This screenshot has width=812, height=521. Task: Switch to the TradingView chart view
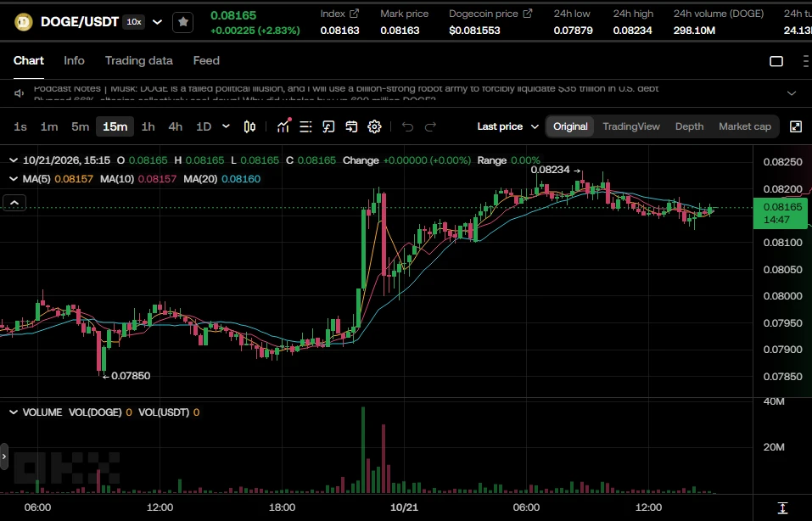point(631,126)
